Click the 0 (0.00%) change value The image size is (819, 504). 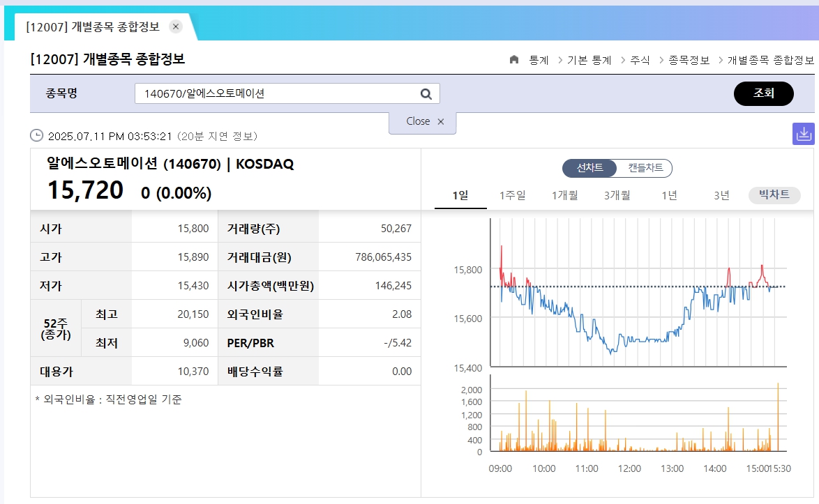(x=176, y=193)
